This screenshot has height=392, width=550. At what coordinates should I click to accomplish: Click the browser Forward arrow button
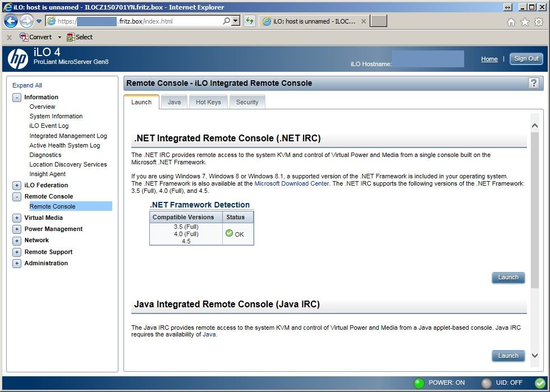(x=26, y=21)
